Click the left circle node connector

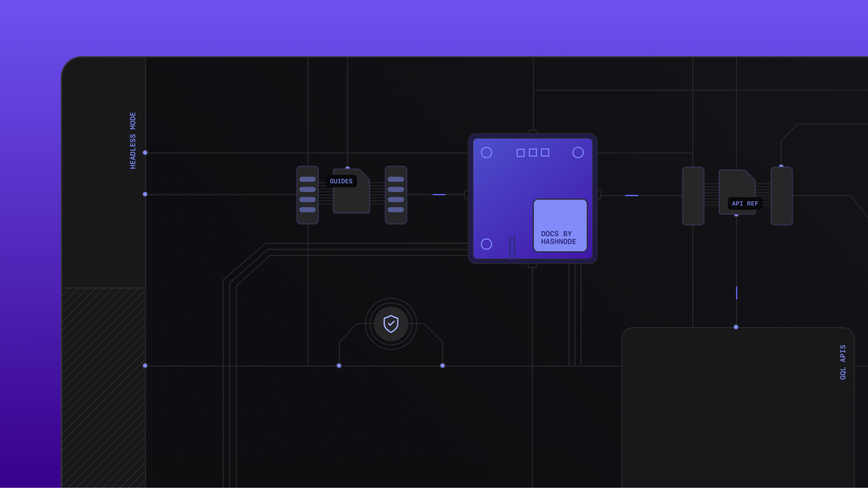[486, 152]
